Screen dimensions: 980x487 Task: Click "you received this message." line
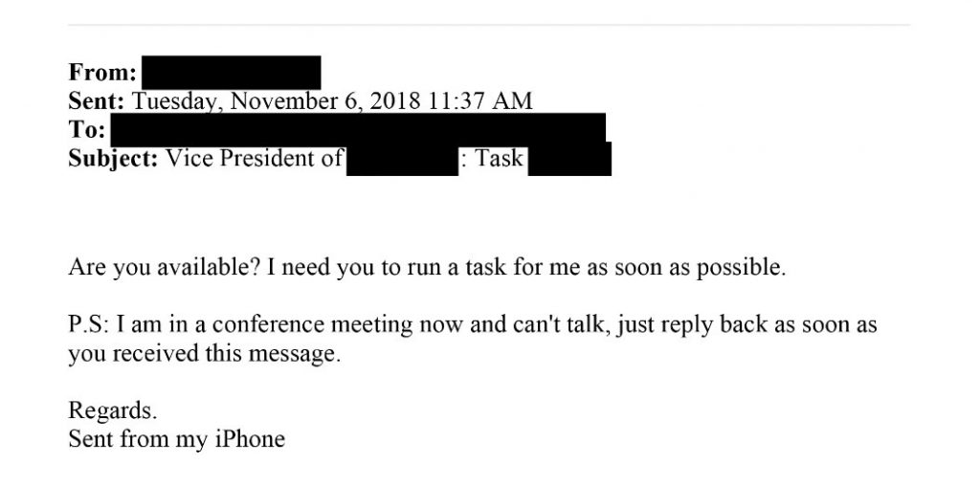click(205, 354)
